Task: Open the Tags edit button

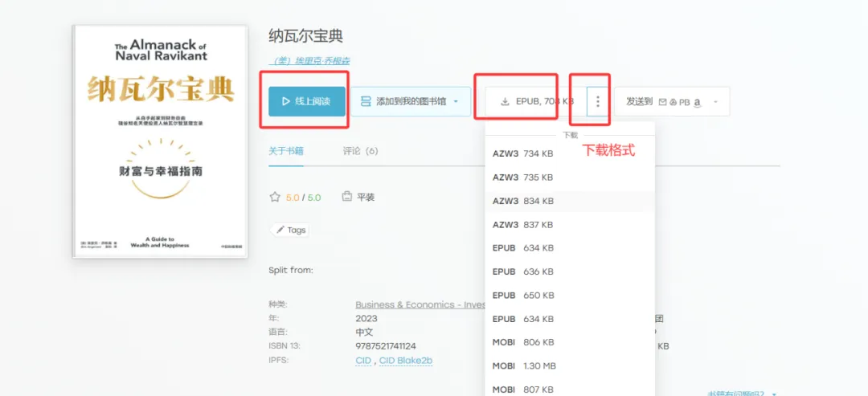Action: [x=291, y=230]
